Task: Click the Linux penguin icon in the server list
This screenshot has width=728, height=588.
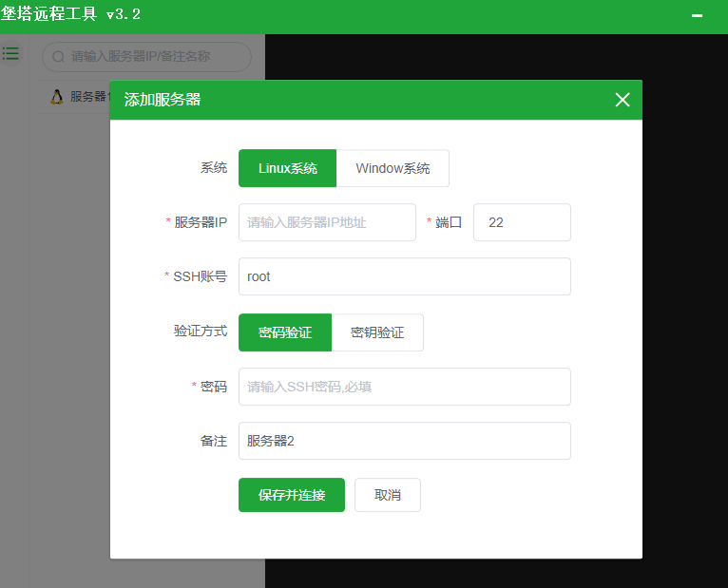Action: pyautogui.click(x=56, y=96)
